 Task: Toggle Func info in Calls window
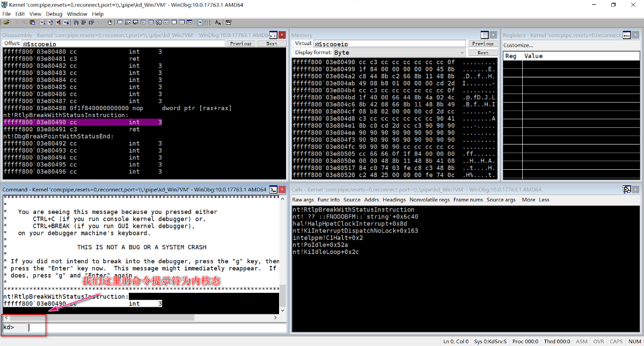tap(328, 200)
